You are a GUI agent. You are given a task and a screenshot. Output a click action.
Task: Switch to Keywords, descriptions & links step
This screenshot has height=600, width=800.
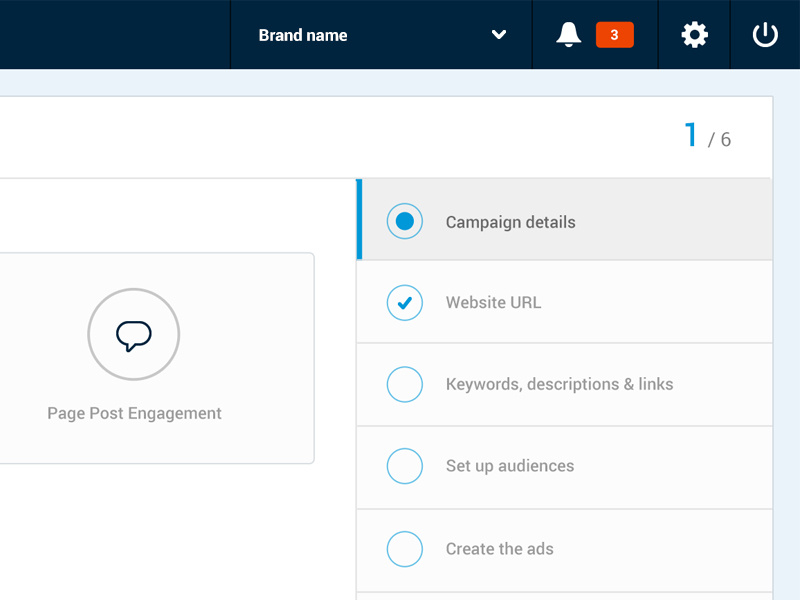tap(564, 385)
